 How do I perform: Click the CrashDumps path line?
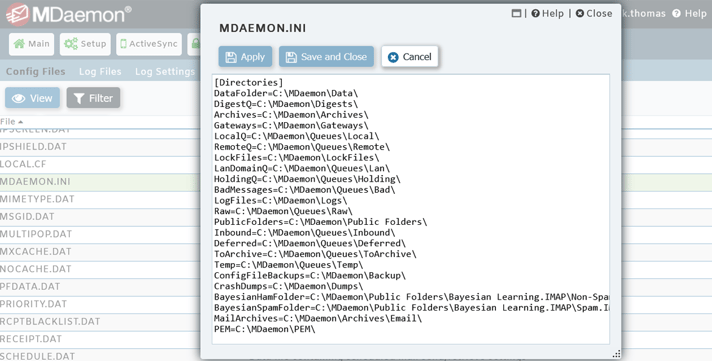[288, 287]
